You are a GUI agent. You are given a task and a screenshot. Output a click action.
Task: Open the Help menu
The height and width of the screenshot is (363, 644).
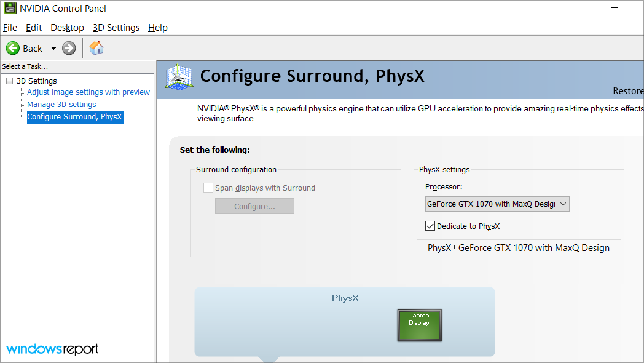(x=158, y=28)
